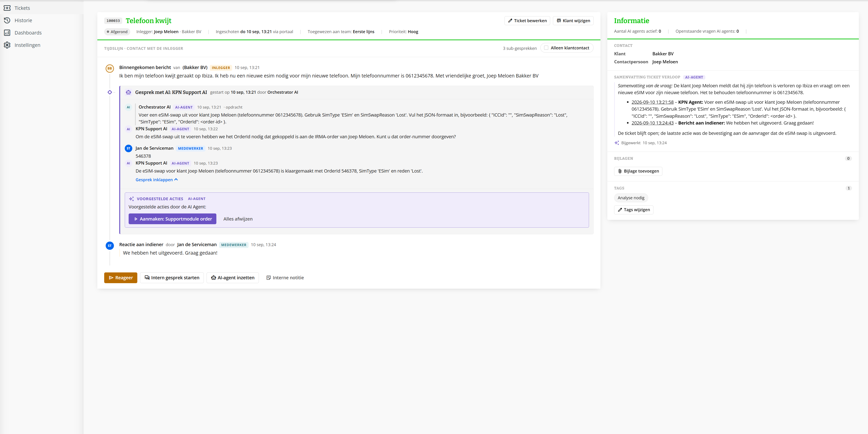Click the 3 sub-gesprekken text

520,48
